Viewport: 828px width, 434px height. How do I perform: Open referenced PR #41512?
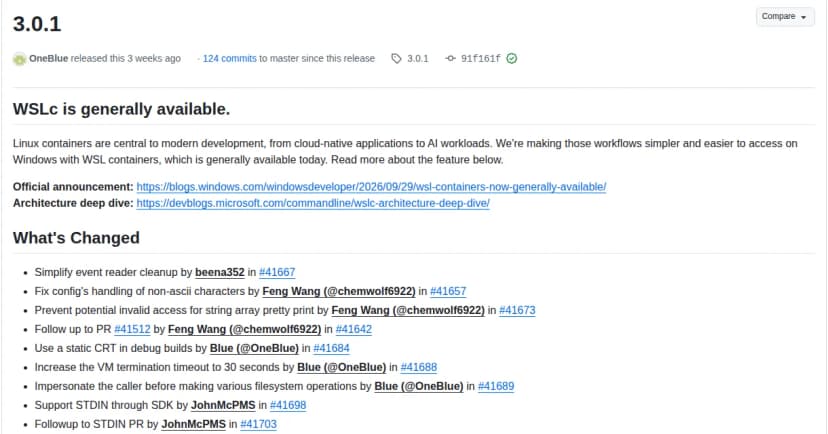point(132,329)
